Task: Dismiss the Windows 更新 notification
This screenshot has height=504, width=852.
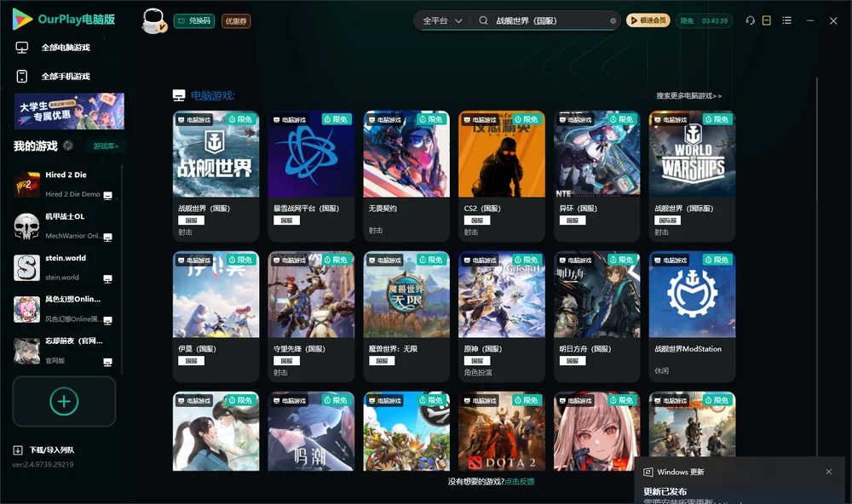Action: [829, 472]
